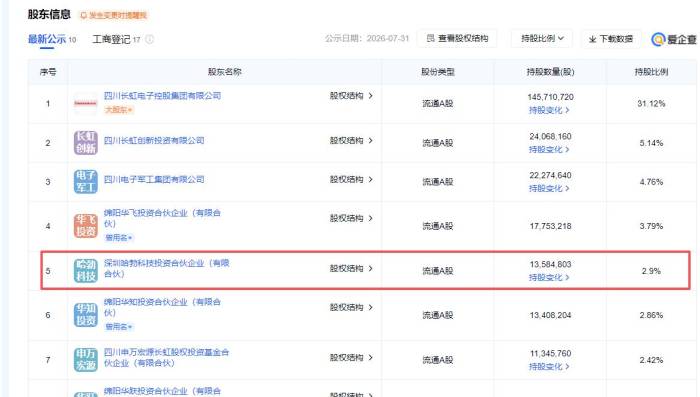Click the 持股比例 column header in table
The image size is (700, 397).
point(651,71)
